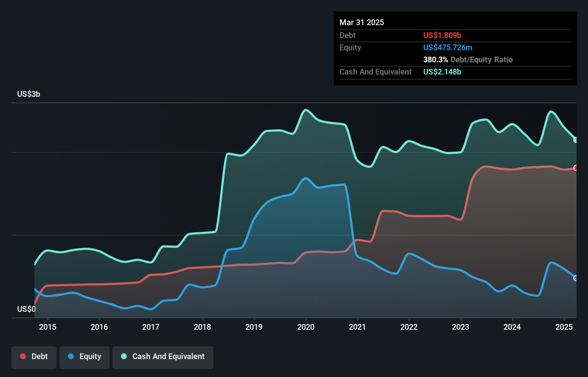Toggle the Debt series legend button
The width and height of the screenshot is (588, 377).
(34, 357)
